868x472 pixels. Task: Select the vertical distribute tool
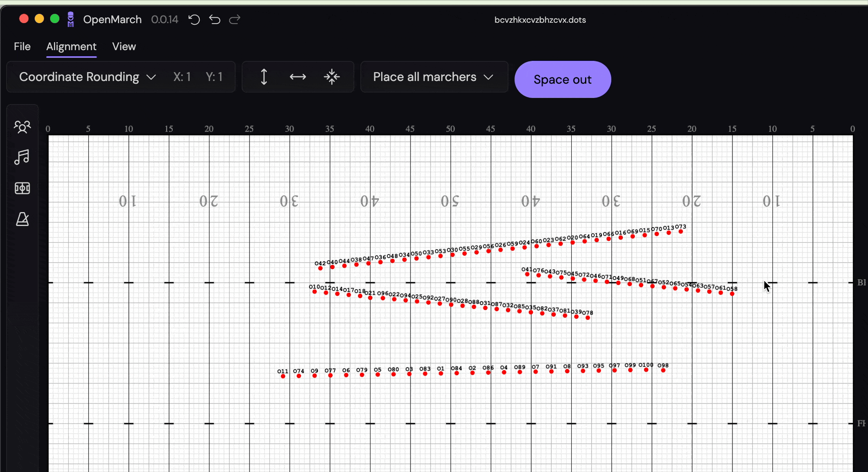264,77
